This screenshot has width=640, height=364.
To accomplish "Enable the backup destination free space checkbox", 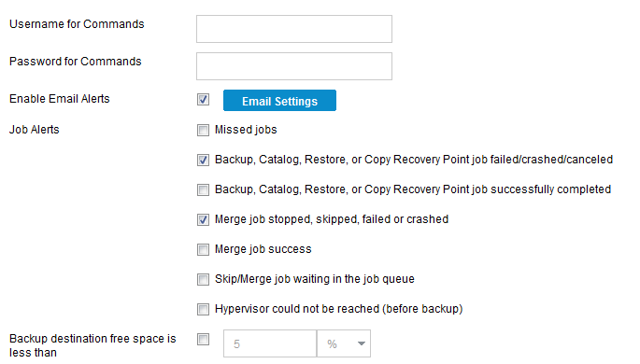I will 204,339.
